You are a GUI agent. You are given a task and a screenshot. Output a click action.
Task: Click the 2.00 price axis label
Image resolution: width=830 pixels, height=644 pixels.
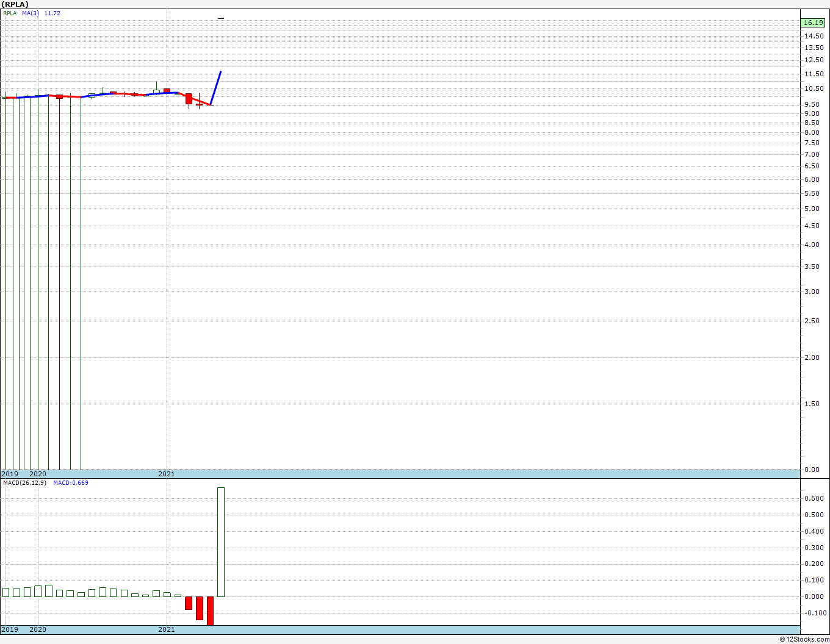coord(812,357)
